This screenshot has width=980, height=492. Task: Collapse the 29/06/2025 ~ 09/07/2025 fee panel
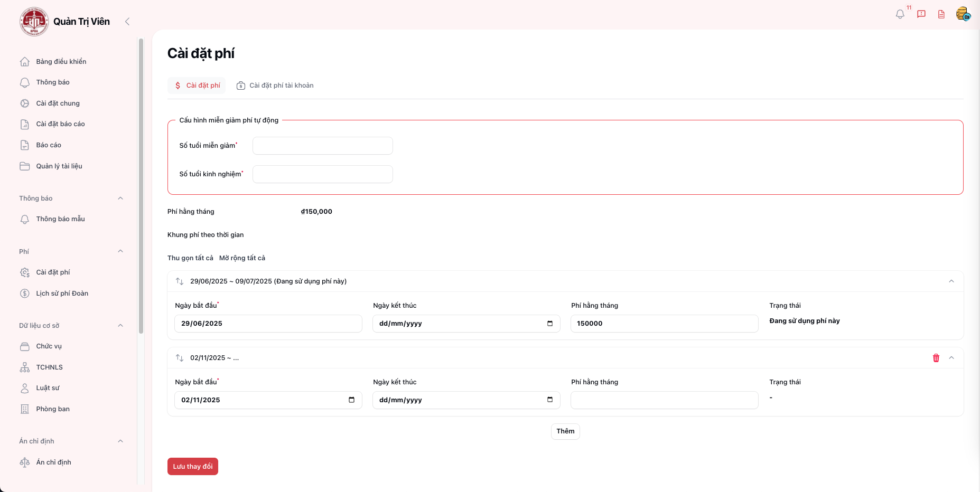coord(951,281)
